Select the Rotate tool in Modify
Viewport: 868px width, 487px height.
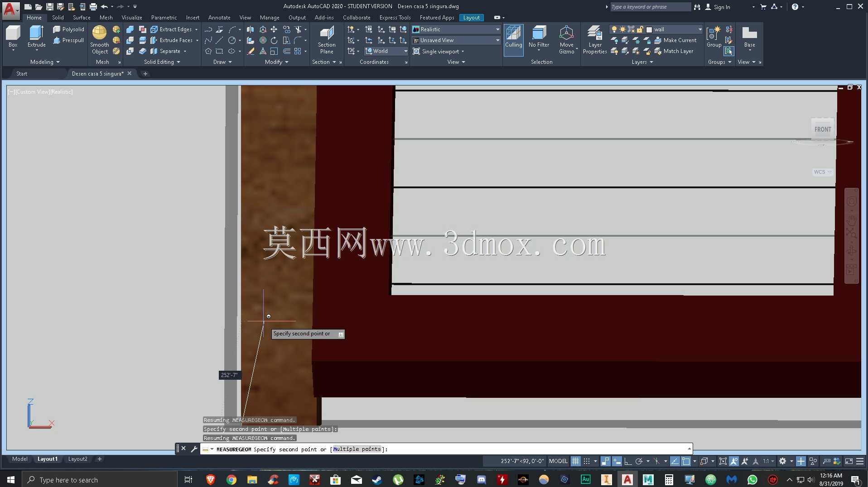274,40
